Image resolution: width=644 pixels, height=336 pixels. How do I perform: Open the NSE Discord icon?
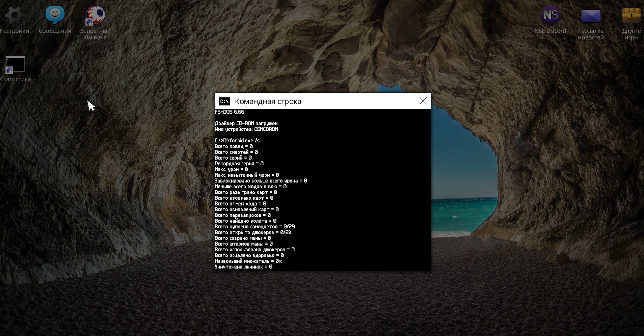point(550,16)
